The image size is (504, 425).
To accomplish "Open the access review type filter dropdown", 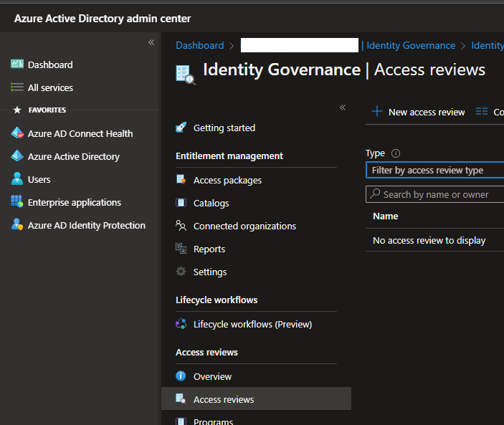I will coord(435,171).
